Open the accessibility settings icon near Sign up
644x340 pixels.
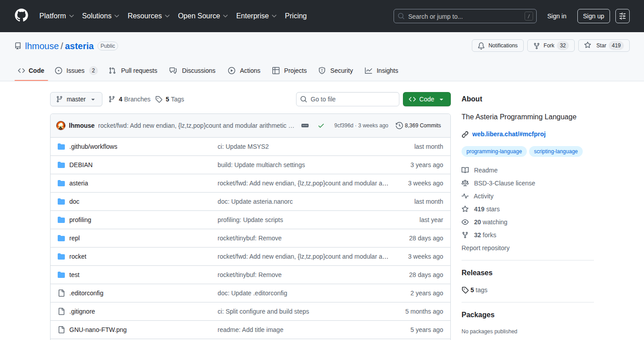click(623, 16)
